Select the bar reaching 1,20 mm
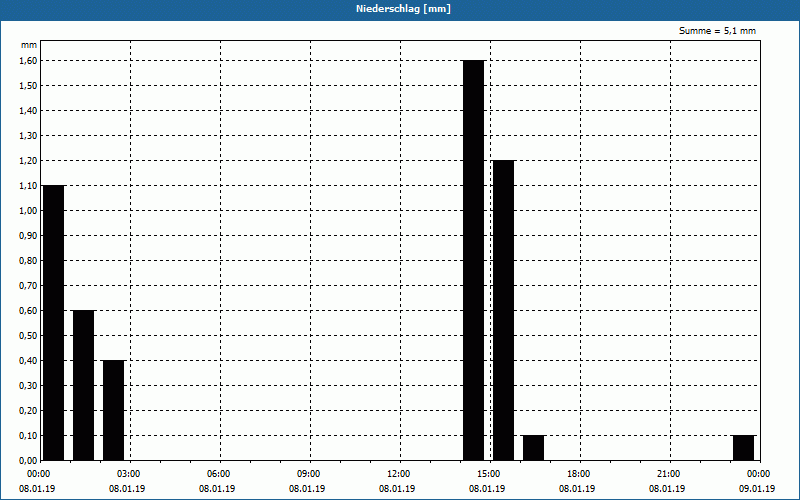The image size is (800, 500). coord(504,310)
